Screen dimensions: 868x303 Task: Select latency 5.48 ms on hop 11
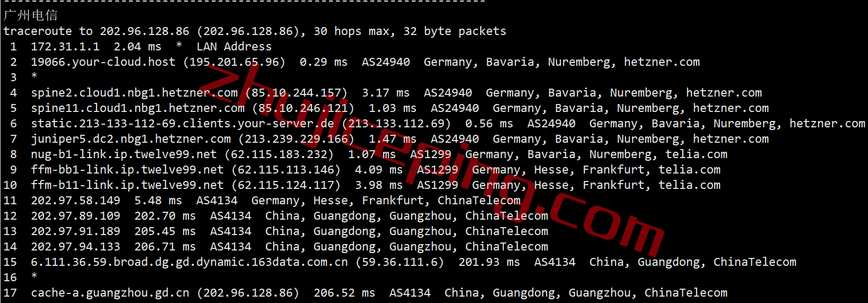click(x=158, y=201)
